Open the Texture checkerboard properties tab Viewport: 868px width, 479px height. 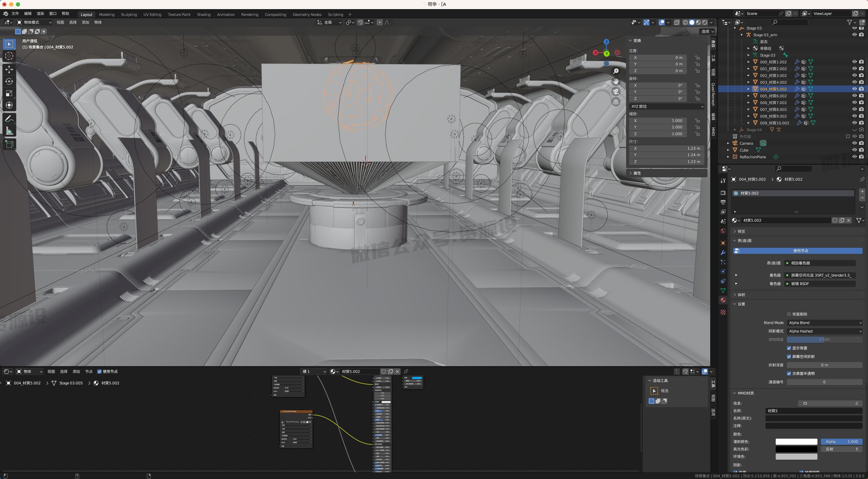[x=723, y=312]
